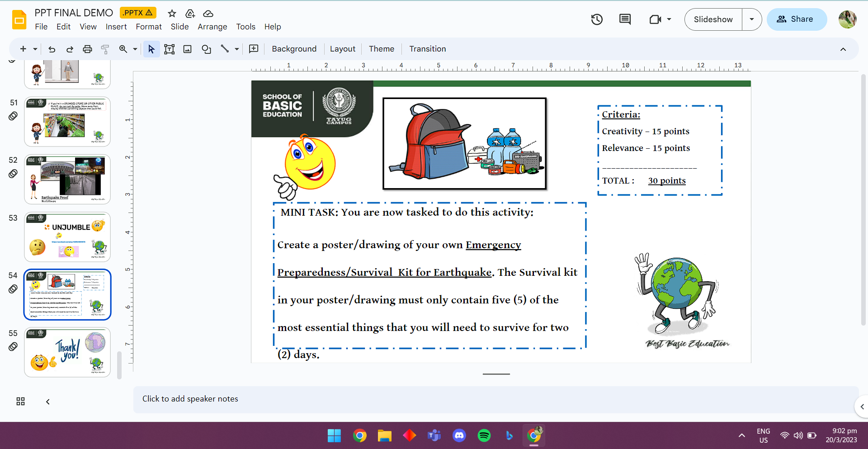Open the Slideshow options dropdown arrow

(752, 19)
